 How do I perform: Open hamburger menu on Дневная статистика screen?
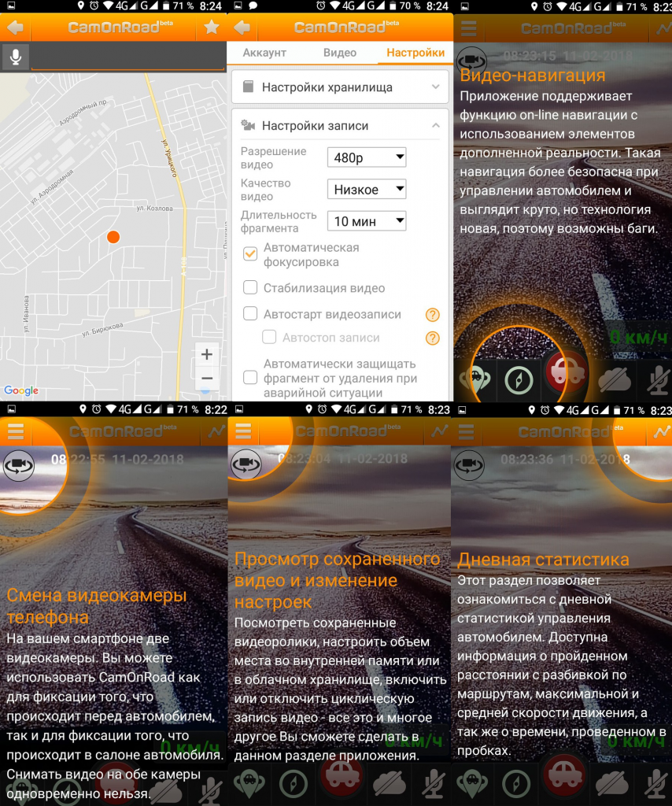(466, 431)
